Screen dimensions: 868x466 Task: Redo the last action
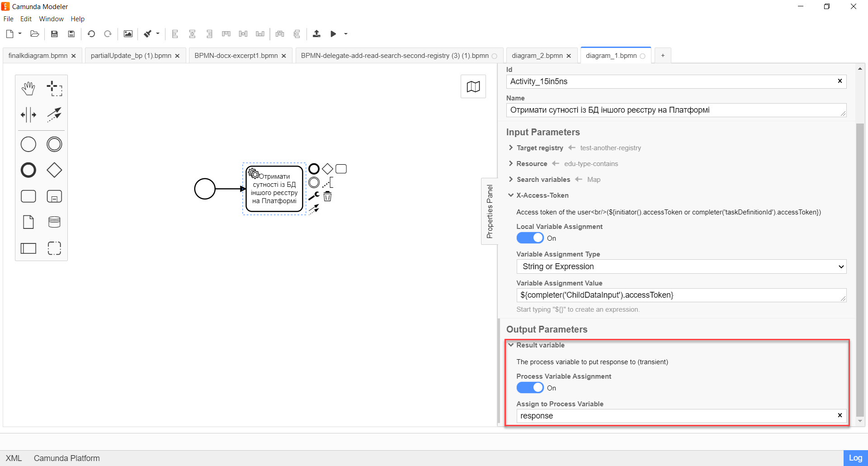[x=108, y=34]
